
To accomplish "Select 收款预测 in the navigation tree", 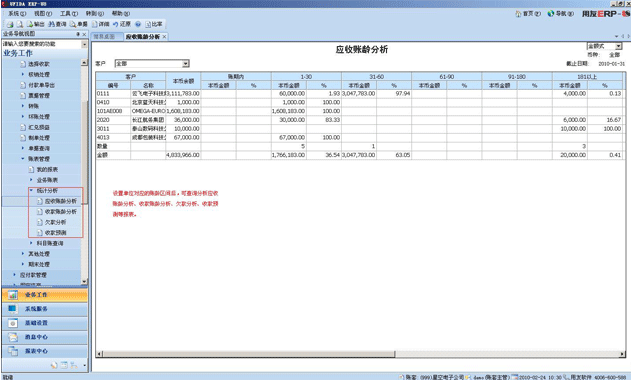I will (x=55, y=233).
